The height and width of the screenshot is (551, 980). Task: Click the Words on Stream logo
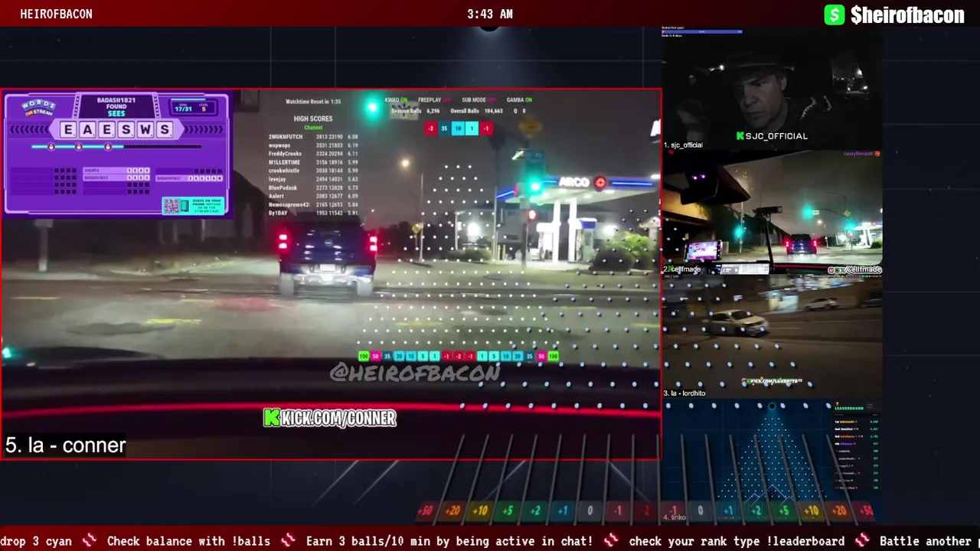(38, 107)
